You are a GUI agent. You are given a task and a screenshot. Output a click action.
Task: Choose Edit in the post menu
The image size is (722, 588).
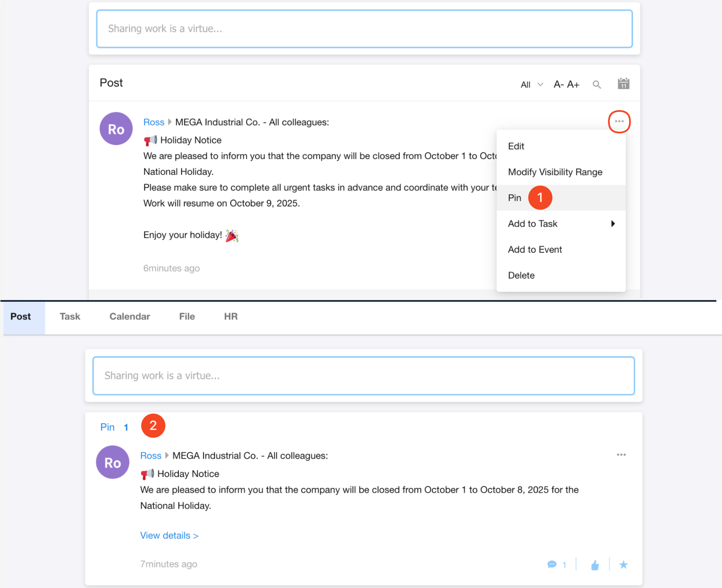click(x=516, y=146)
